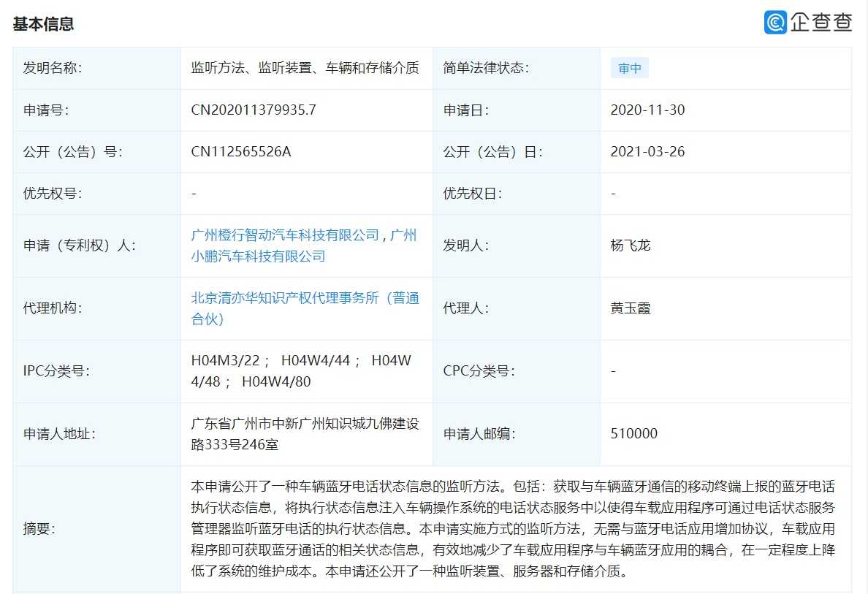Click the 代理人 label cell

coord(517,308)
